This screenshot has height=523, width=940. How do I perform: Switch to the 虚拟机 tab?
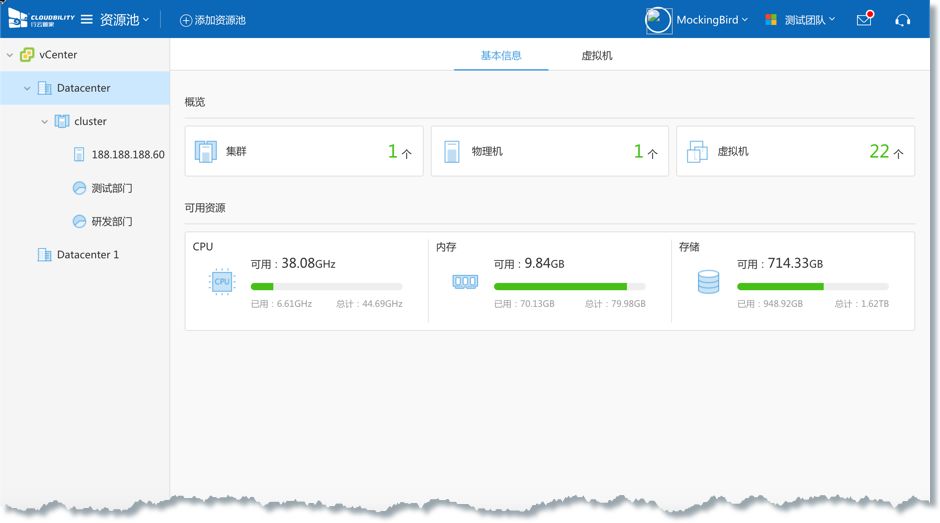pos(597,56)
